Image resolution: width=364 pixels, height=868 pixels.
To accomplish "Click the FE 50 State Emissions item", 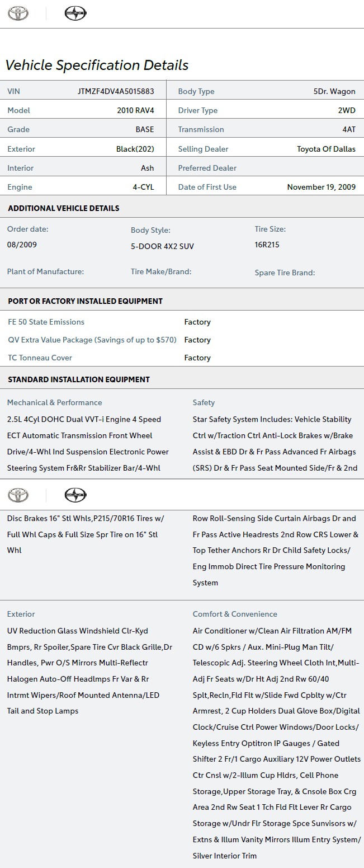I will click(x=46, y=322).
